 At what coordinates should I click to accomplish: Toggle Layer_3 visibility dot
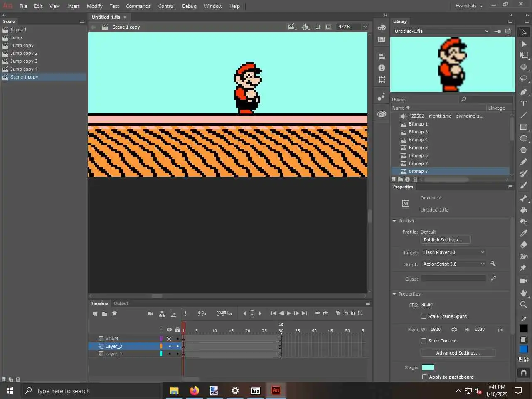click(x=170, y=346)
